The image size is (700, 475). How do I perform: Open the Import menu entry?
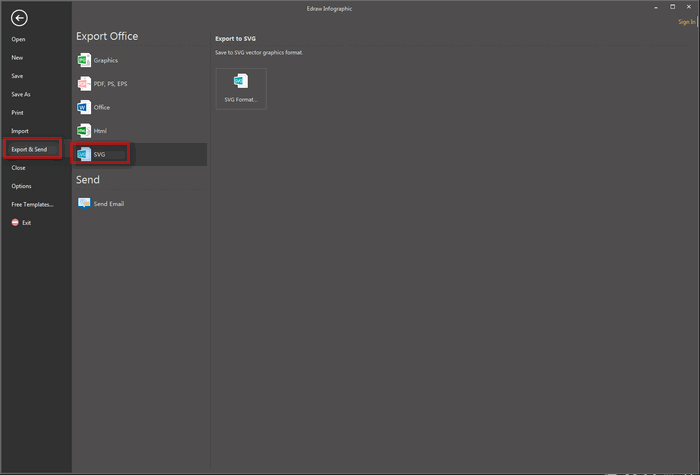coord(20,131)
